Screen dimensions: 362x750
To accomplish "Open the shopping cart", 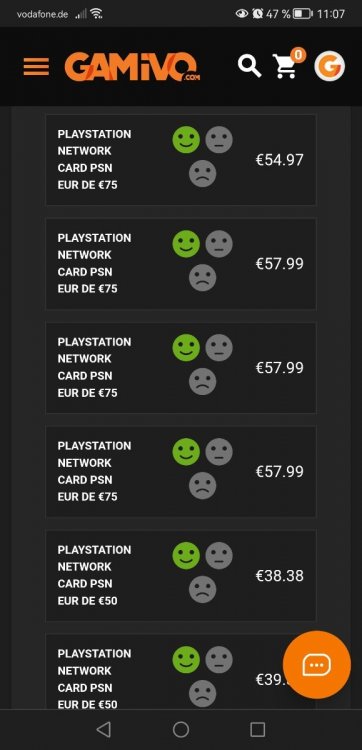I will coord(285,66).
